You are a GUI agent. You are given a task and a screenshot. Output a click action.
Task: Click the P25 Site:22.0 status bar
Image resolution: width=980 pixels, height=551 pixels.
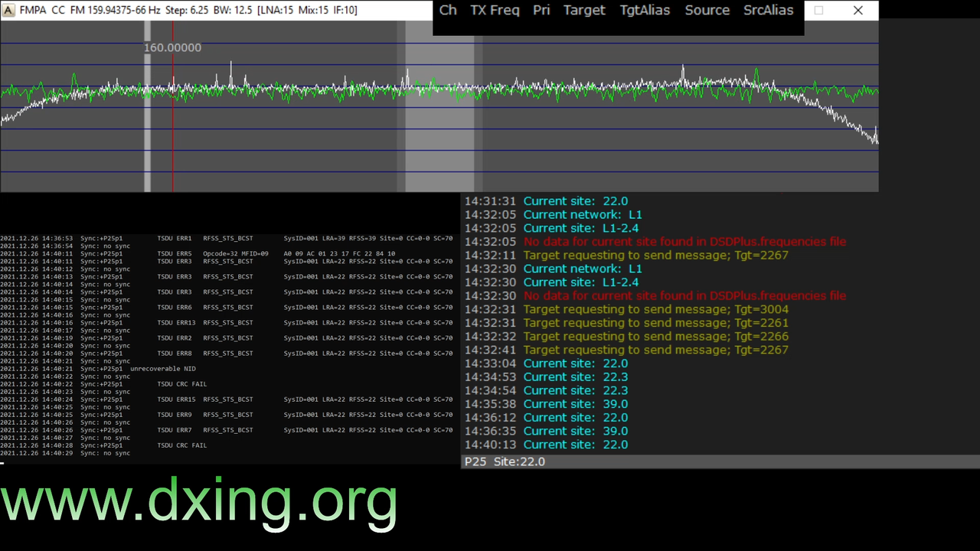point(720,461)
